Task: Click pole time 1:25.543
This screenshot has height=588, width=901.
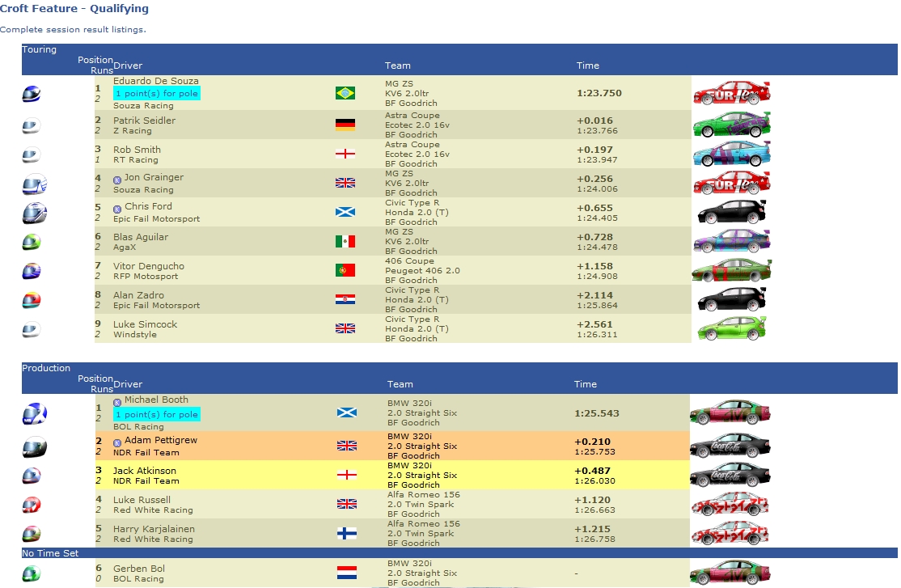Action: 597,413
